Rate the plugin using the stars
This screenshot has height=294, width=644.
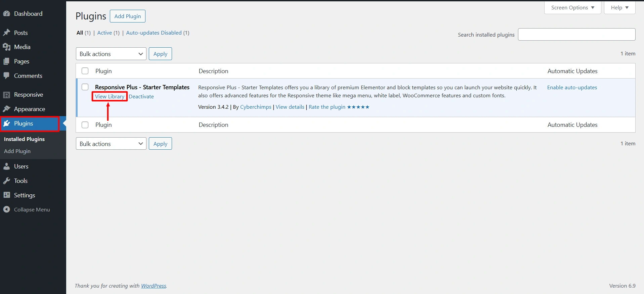[x=358, y=107]
